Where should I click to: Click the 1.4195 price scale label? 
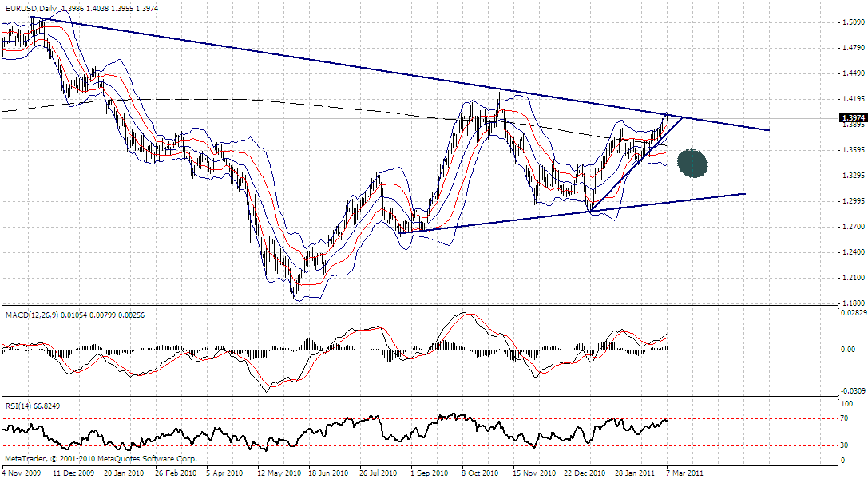[x=853, y=99]
